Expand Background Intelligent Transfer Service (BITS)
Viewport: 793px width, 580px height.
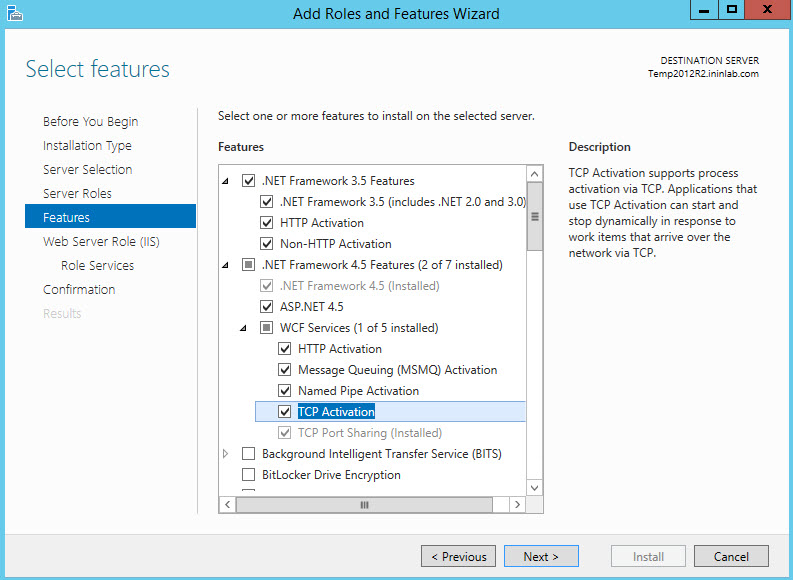tap(225, 454)
